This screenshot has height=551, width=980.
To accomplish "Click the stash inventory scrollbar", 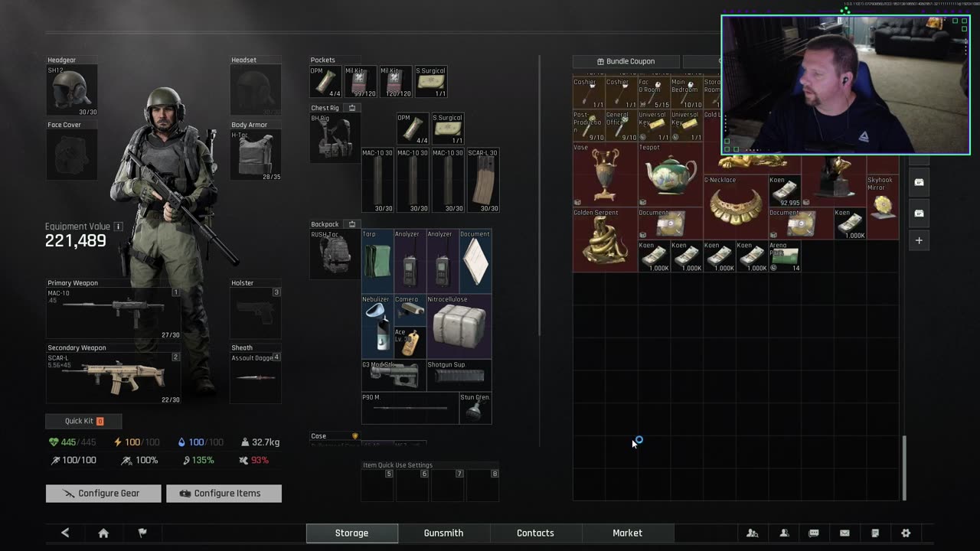I will coord(904,468).
